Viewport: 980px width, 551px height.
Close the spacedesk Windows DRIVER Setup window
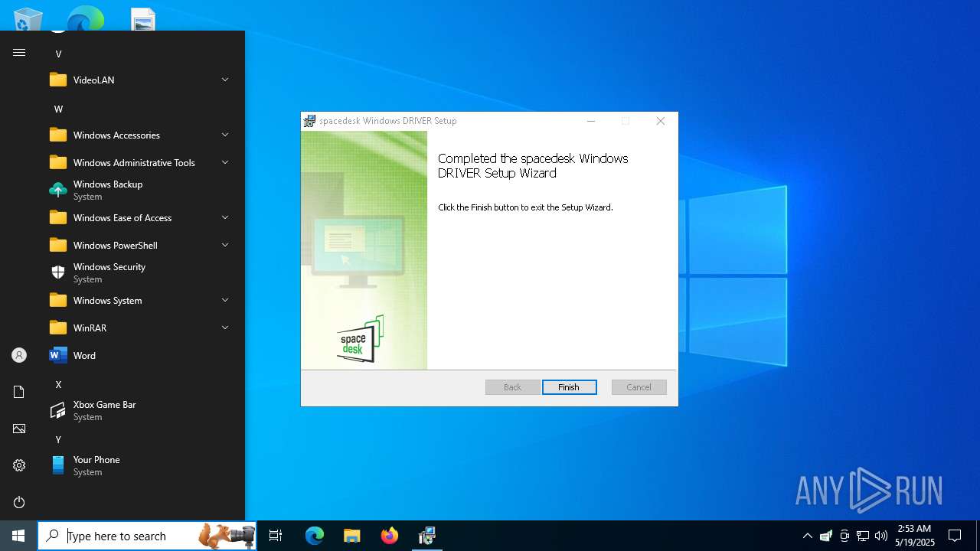pos(660,121)
